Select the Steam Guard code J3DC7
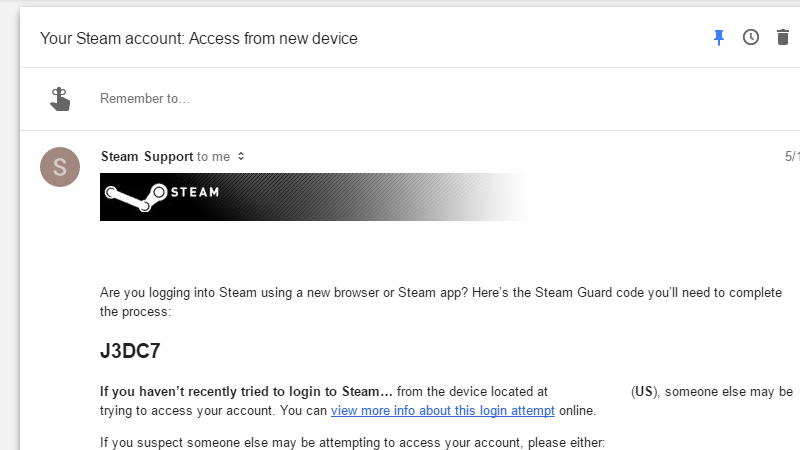This screenshot has height=450, width=800. [130, 351]
